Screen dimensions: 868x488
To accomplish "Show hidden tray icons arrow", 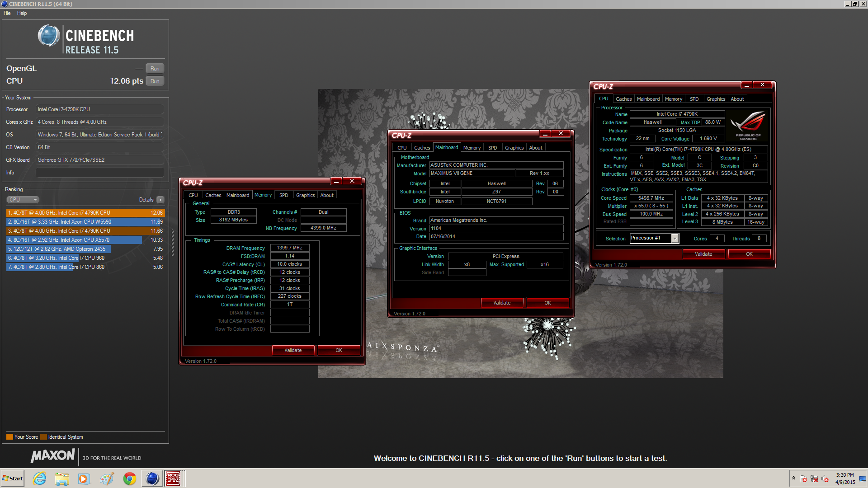I will [x=793, y=478].
